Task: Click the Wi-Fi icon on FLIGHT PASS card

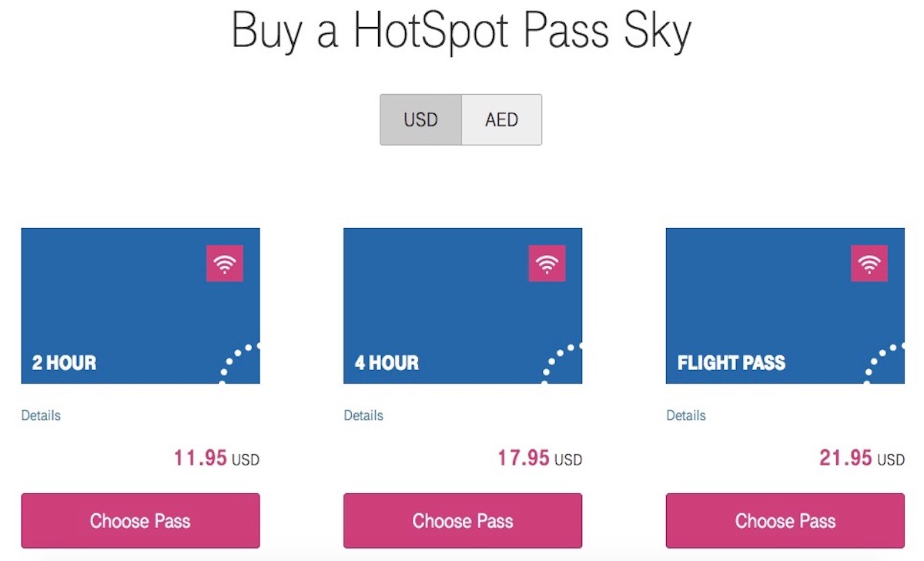Action: (869, 264)
